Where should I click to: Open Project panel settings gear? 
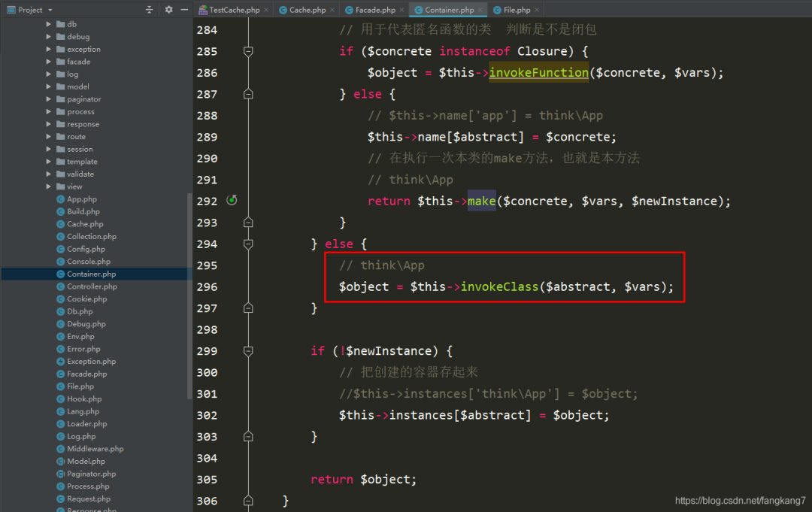pyautogui.click(x=169, y=10)
